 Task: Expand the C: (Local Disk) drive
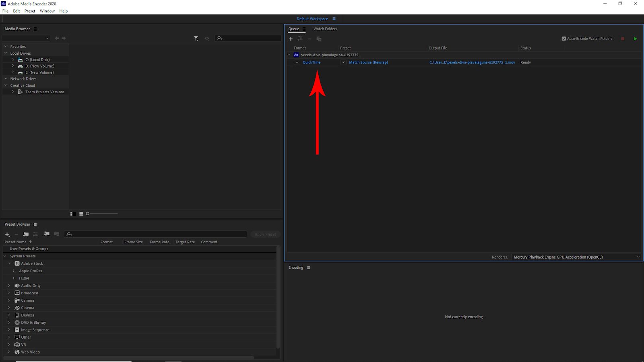13,60
